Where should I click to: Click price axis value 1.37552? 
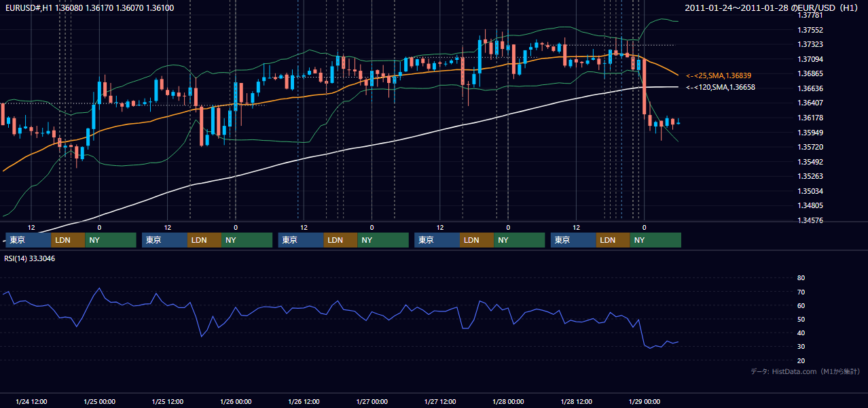click(x=810, y=30)
